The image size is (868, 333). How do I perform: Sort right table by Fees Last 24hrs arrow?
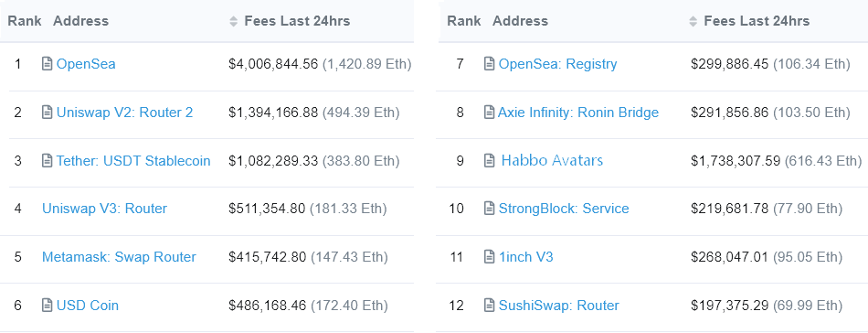693,22
